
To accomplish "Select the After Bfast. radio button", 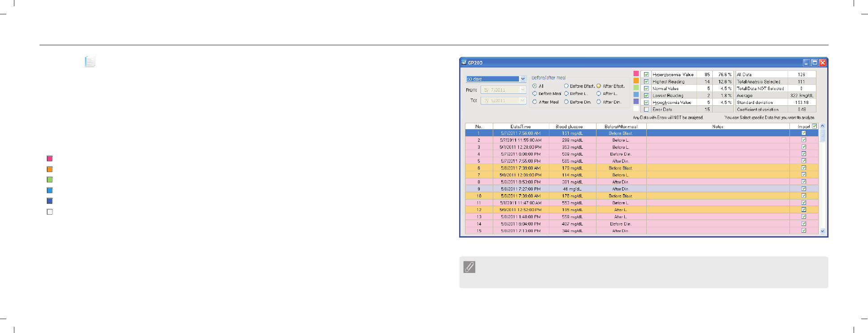I will click(599, 86).
